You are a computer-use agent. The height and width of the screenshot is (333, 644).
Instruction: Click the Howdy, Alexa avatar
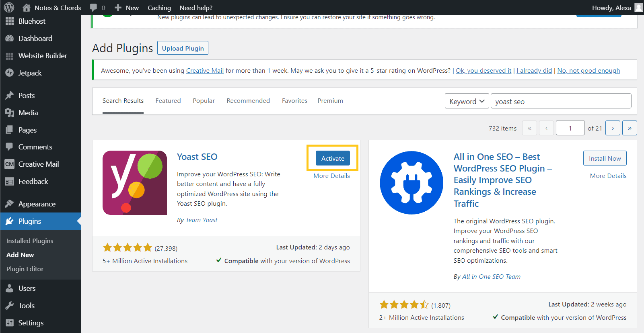(x=638, y=8)
